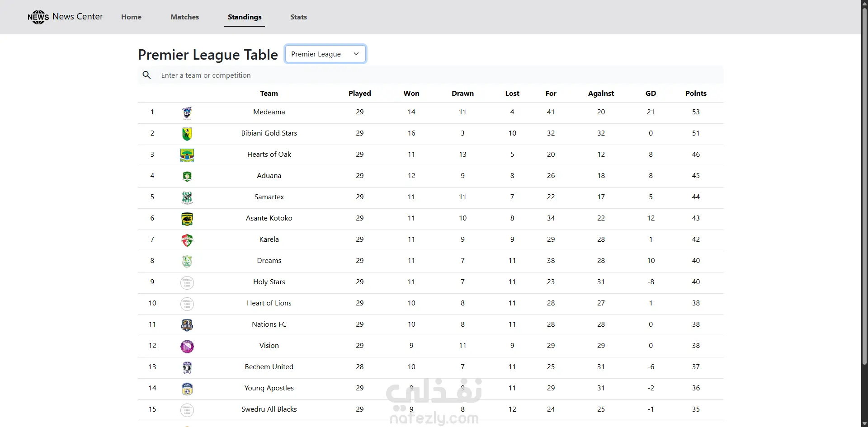This screenshot has height=427, width=868.
Task: Click the Medeama club crest
Action: click(187, 113)
